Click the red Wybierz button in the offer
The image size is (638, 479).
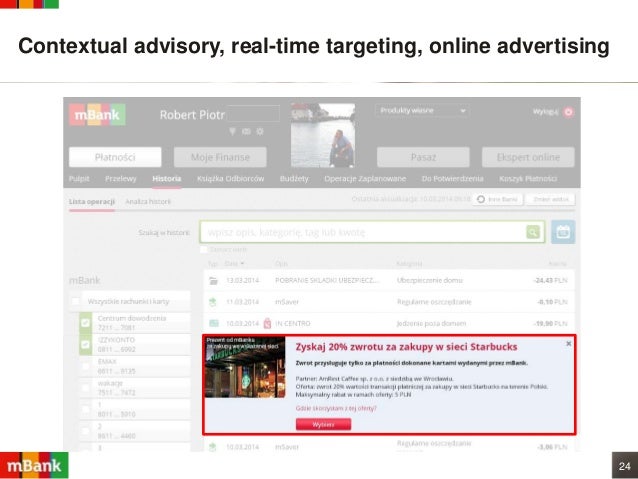323,424
